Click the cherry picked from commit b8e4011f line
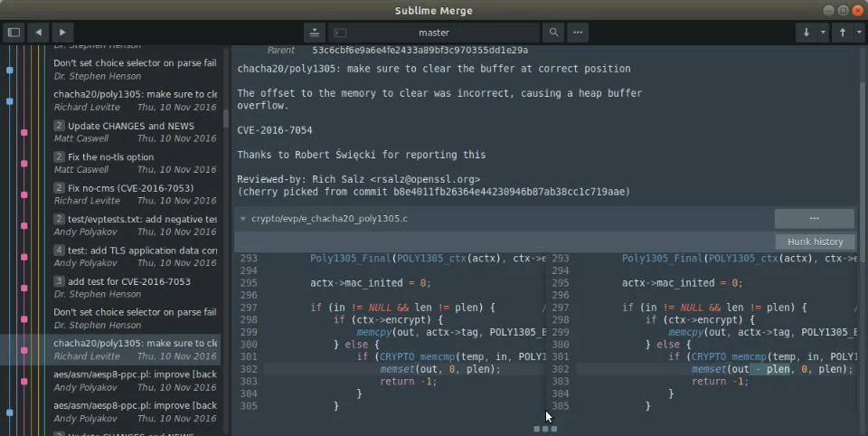Image resolution: width=868 pixels, height=436 pixels. coord(433,192)
